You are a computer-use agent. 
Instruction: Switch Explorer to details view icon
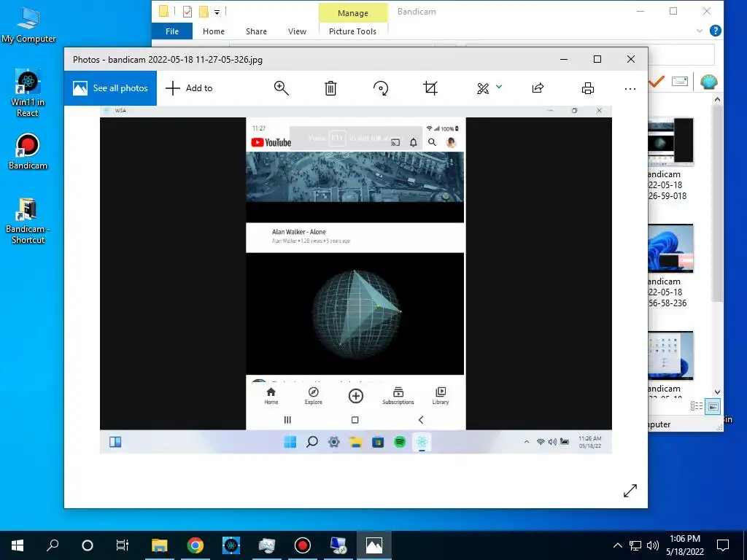pos(697,406)
